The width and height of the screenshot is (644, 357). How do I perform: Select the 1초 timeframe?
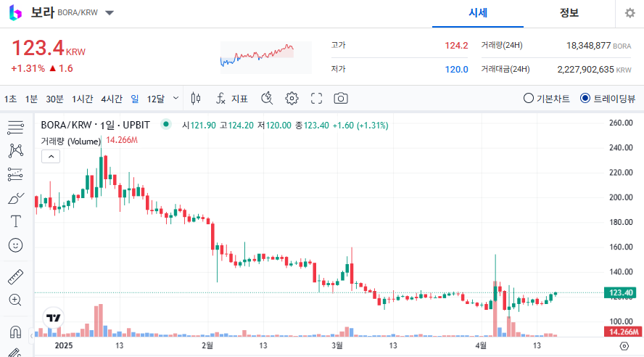pyautogui.click(x=10, y=99)
